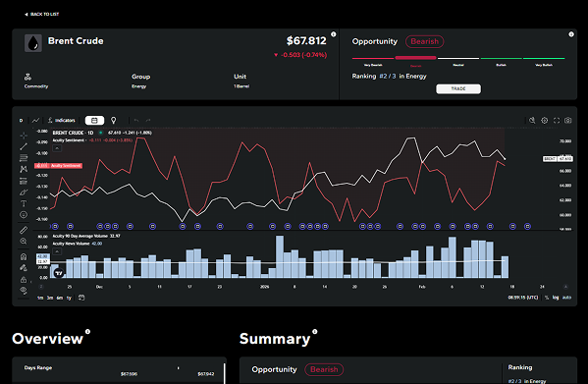Image resolution: width=588 pixels, height=384 pixels.
Task: Collapse the volume pane legend chevron
Action: pos(57,251)
